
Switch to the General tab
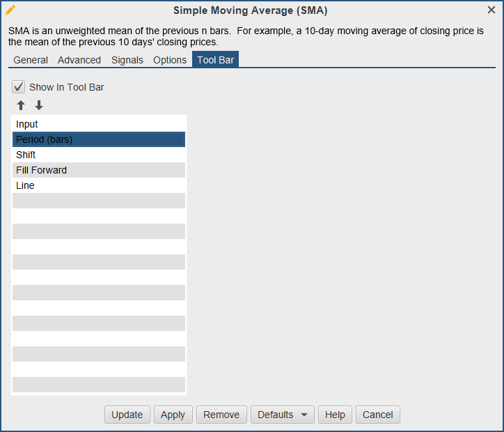pyautogui.click(x=31, y=60)
